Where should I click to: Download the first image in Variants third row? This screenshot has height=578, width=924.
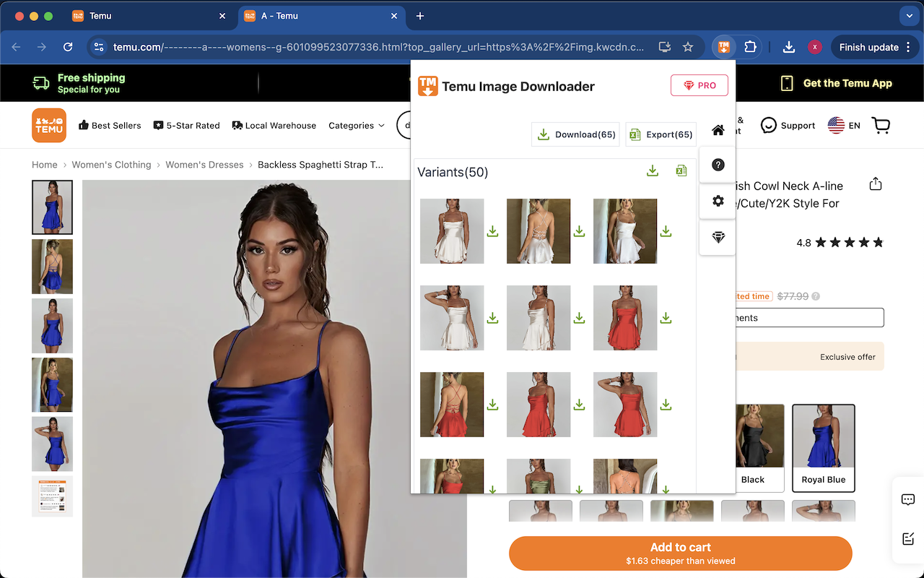(492, 405)
